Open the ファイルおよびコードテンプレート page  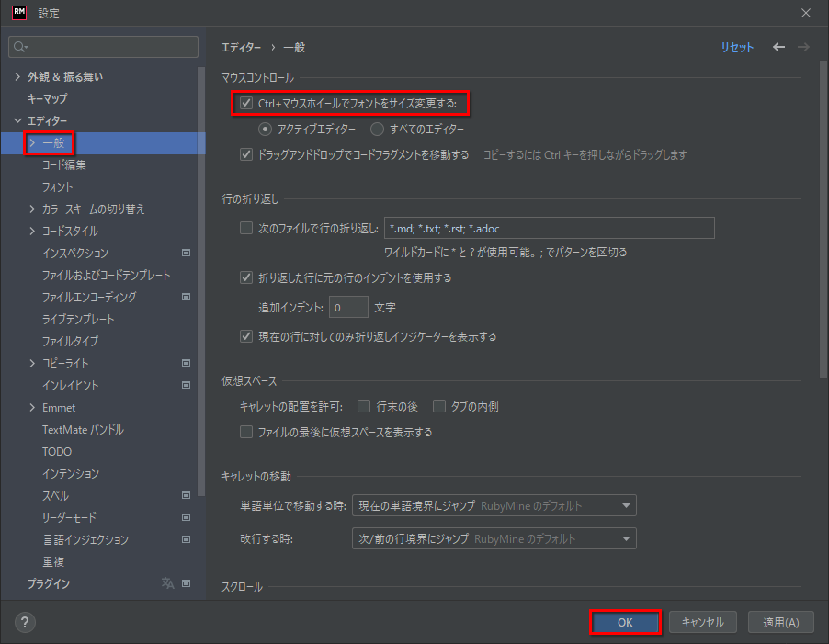coord(107,276)
